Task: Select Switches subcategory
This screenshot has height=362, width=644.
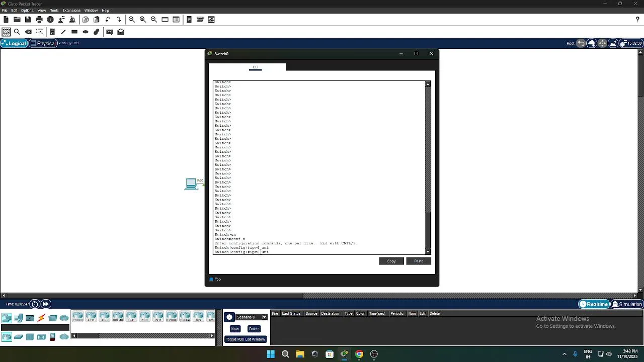Action: tap(19, 337)
